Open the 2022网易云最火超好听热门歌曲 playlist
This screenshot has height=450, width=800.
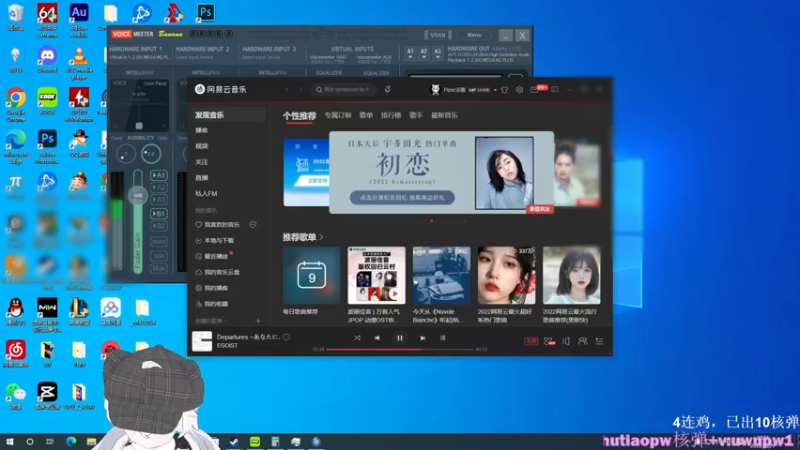[506, 276]
